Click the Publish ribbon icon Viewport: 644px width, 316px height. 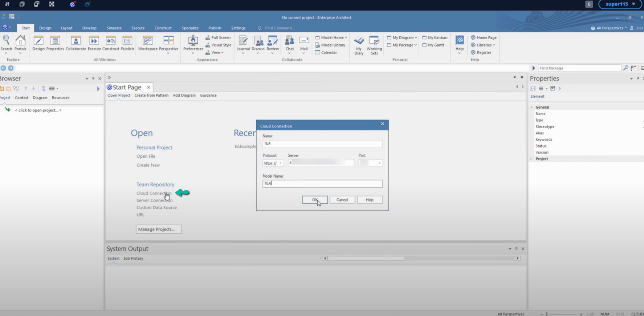[127, 43]
